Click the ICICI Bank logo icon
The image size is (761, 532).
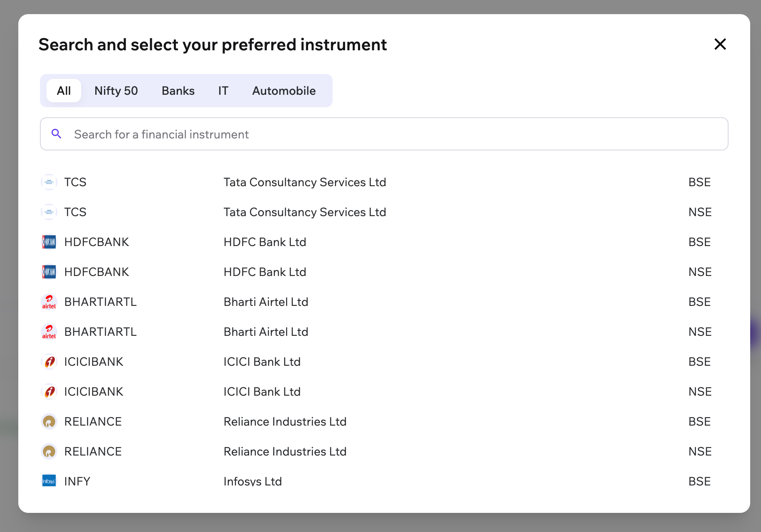[x=49, y=362]
